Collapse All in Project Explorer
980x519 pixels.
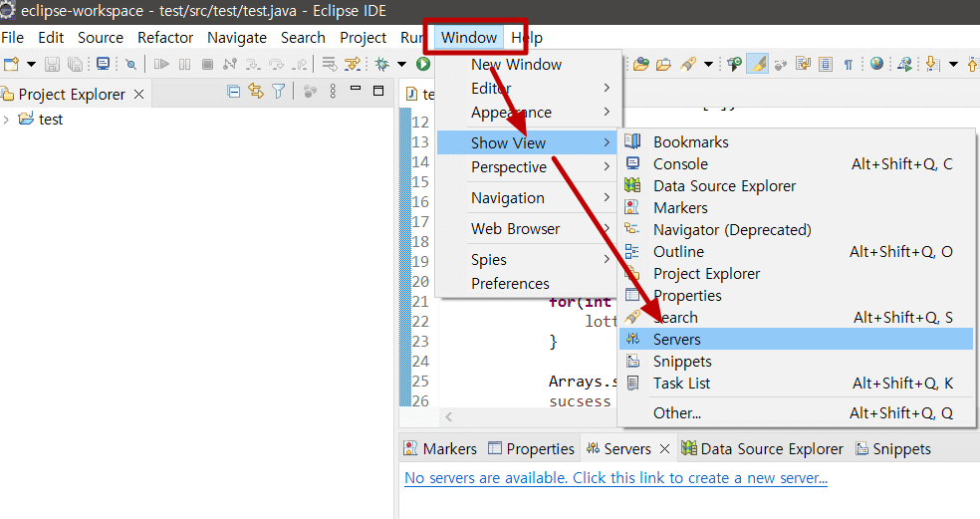234,92
